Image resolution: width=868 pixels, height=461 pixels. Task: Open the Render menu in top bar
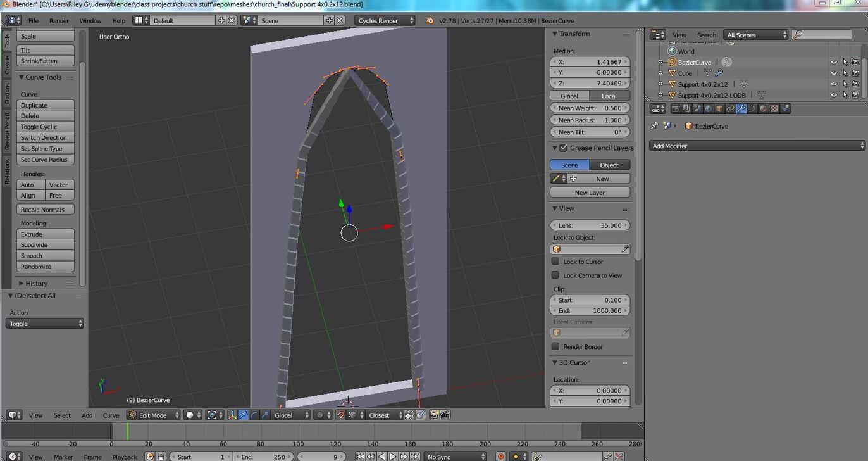pyautogui.click(x=59, y=21)
